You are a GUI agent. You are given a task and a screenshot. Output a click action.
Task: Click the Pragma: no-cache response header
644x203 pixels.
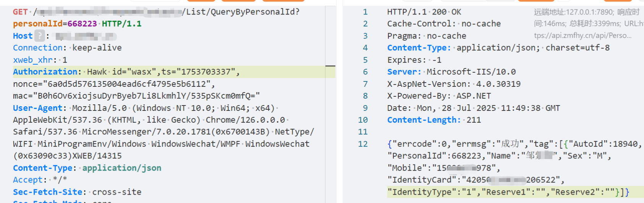427,36
